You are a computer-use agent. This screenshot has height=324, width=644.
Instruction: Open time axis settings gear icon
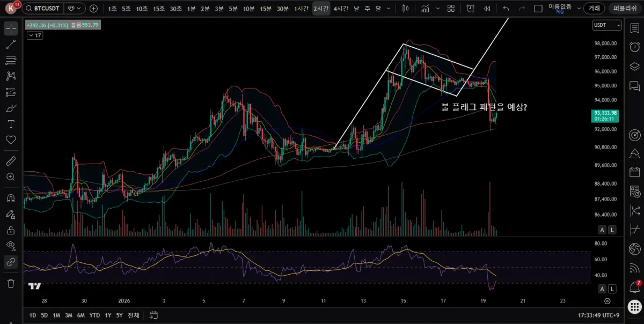coord(607,301)
